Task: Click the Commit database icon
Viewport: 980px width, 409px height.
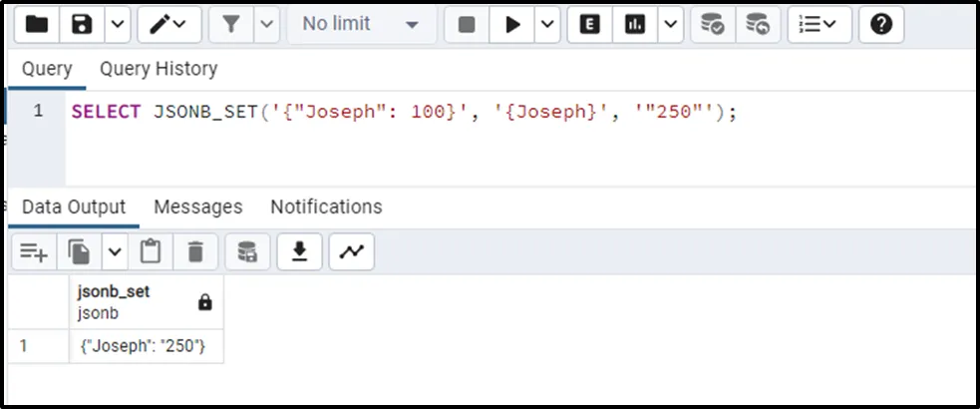Action: 712,25
